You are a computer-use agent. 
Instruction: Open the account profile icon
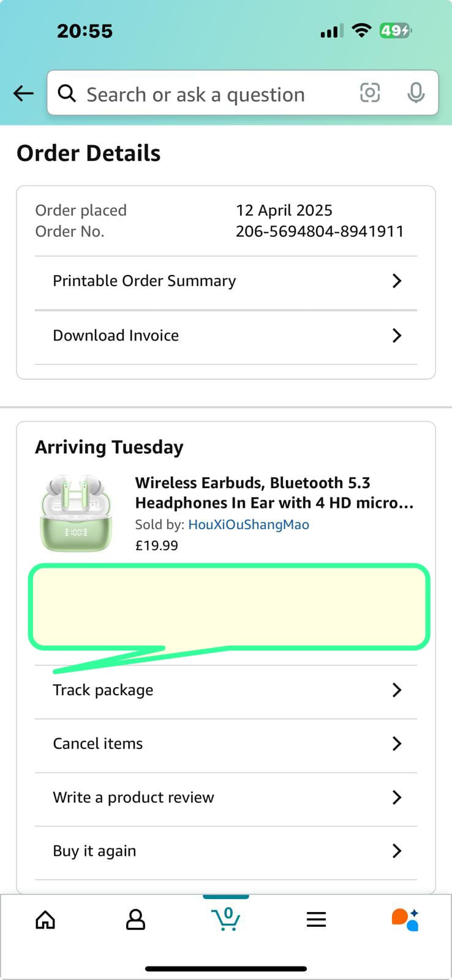point(135,919)
